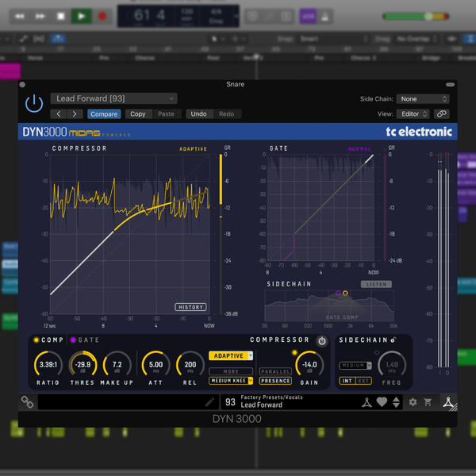
Task: Click the preset up/down stepper arrows
Action: (x=396, y=402)
